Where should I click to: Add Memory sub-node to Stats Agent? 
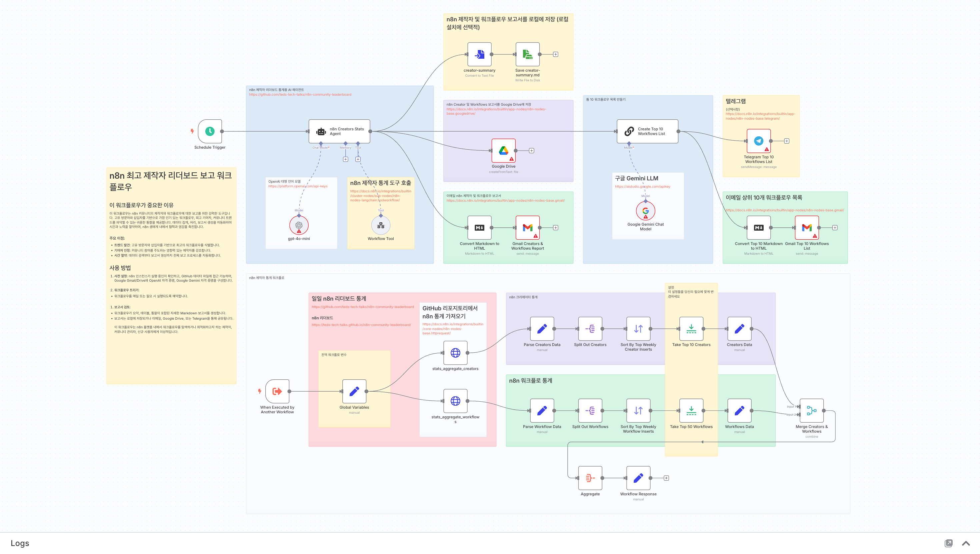click(x=345, y=159)
